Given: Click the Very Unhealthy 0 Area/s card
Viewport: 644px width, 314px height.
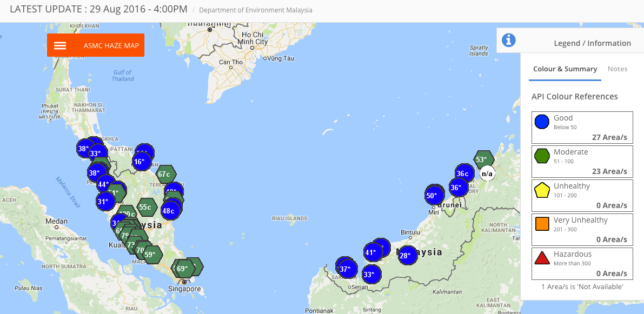Looking at the screenshot, I should tap(582, 230).
